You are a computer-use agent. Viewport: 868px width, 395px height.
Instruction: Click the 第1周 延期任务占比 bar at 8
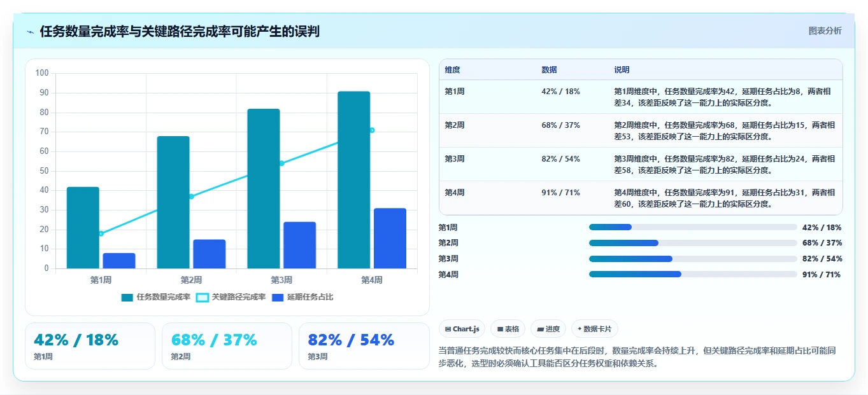pos(119,261)
